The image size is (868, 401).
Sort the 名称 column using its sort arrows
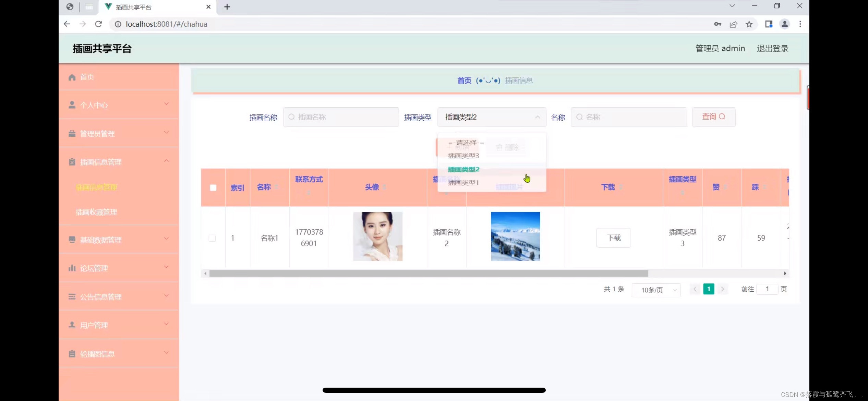(277, 187)
